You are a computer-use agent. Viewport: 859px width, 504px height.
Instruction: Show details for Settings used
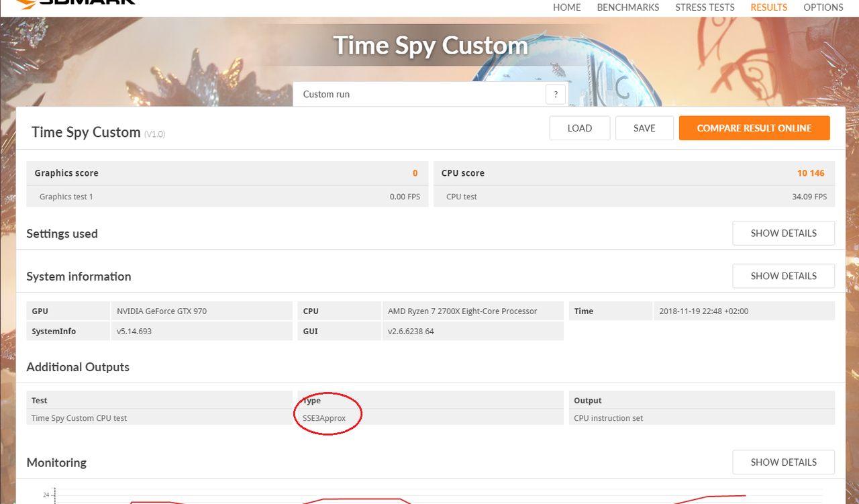[784, 234]
